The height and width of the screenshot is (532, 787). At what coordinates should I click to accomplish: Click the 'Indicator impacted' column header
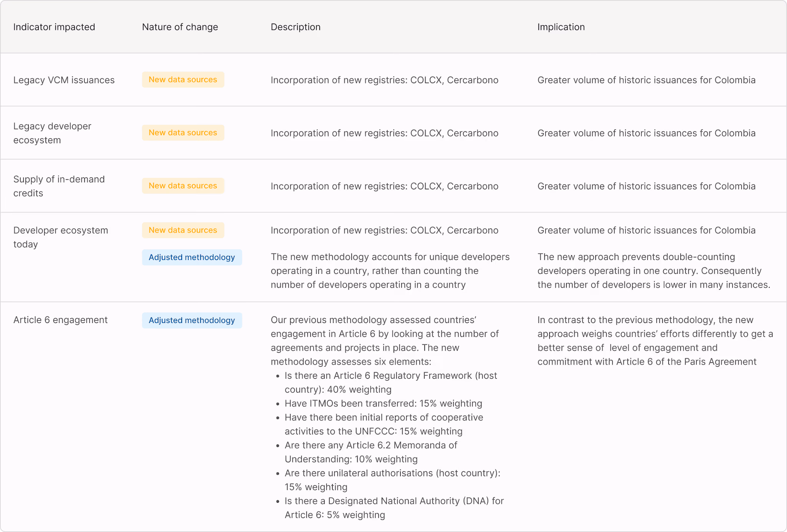(54, 27)
